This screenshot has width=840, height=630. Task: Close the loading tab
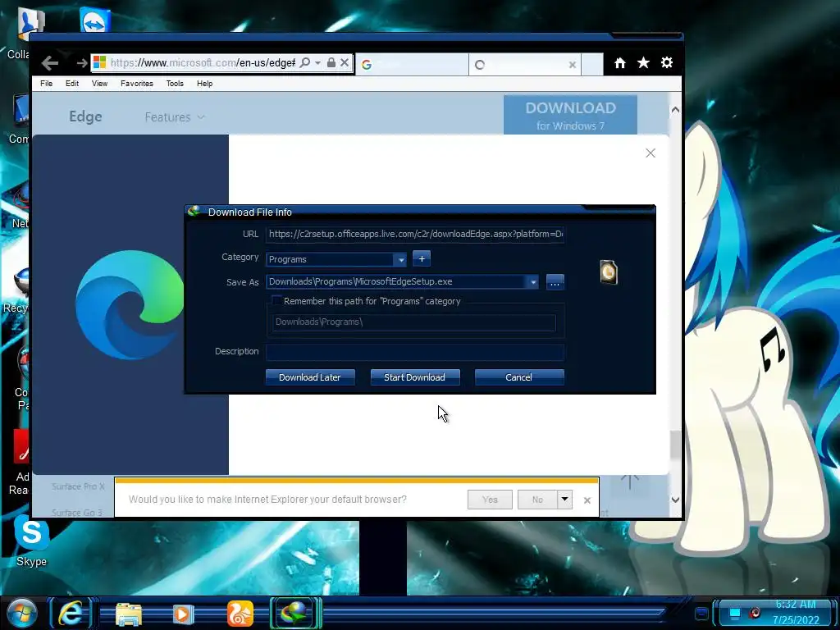(572, 65)
